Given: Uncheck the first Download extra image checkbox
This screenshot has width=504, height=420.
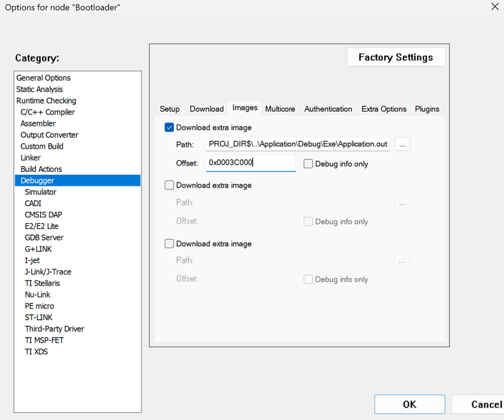Looking at the screenshot, I should (x=169, y=127).
